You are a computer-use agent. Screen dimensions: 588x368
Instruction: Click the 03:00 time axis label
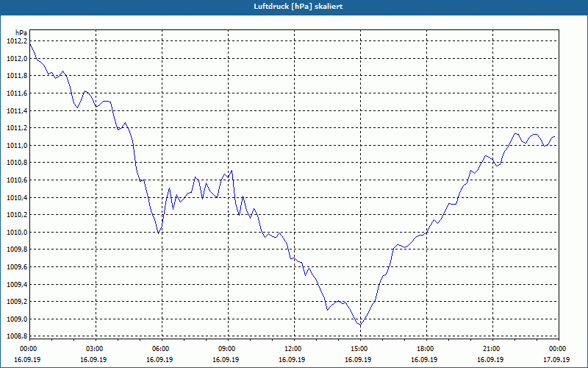pyautogui.click(x=96, y=349)
